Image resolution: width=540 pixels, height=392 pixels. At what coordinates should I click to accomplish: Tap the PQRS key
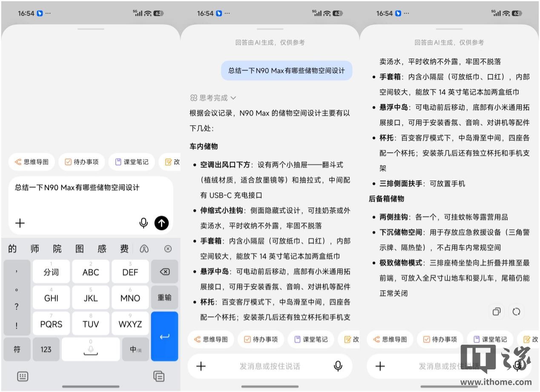tap(51, 323)
